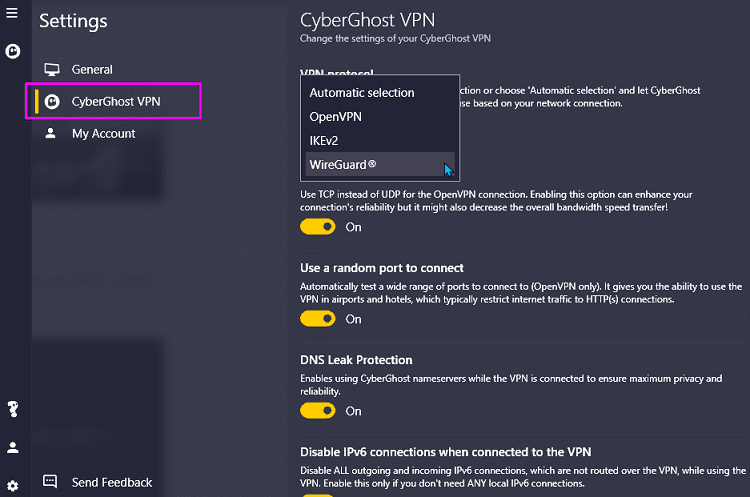This screenshot has height=497, width=750.
Task: Click the settings gear icon in left rail
Action: [12, 486]
